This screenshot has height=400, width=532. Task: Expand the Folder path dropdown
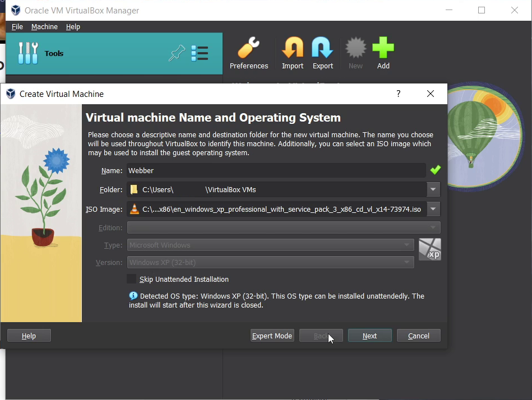coord(433,190)
